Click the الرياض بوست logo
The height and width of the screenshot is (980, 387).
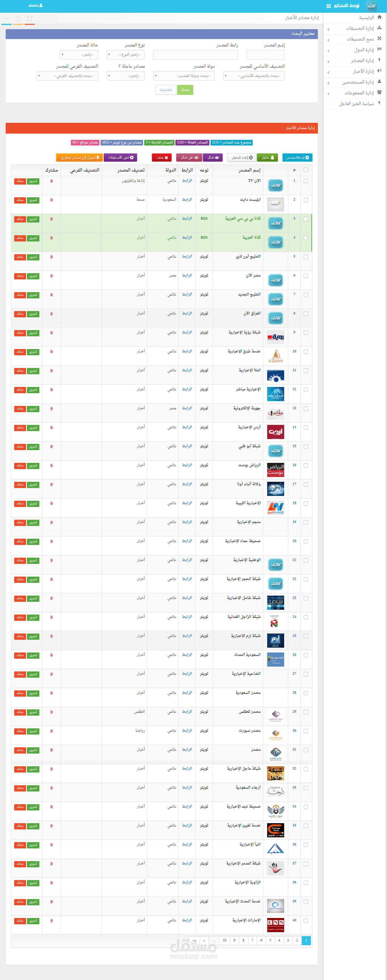click(275, 470)
